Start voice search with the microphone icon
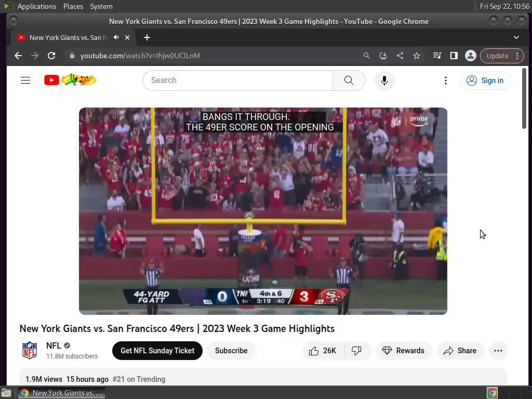 pyautogui.click(x=384, y=81)
